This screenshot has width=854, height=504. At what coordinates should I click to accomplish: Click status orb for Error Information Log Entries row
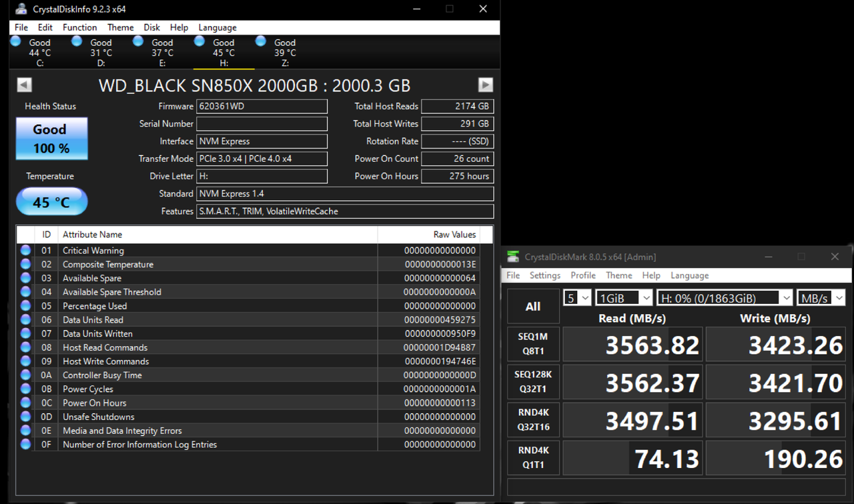[x=25, y=444]
